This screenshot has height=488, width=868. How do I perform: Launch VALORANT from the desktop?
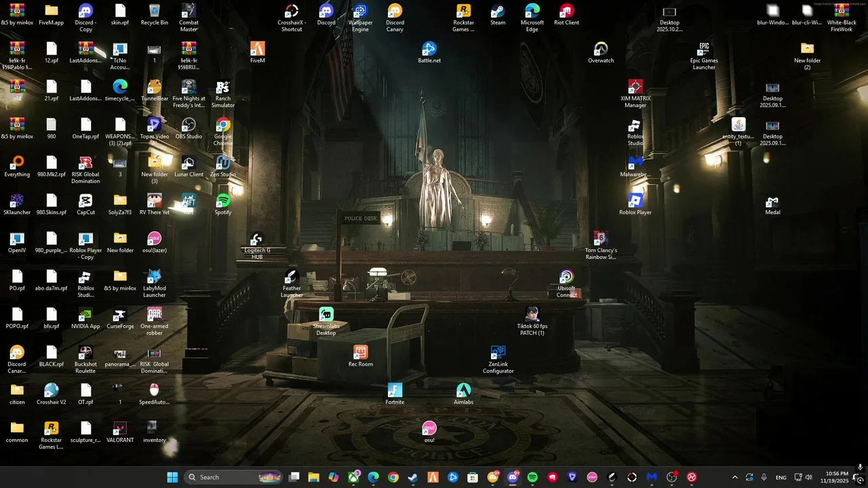120,432
